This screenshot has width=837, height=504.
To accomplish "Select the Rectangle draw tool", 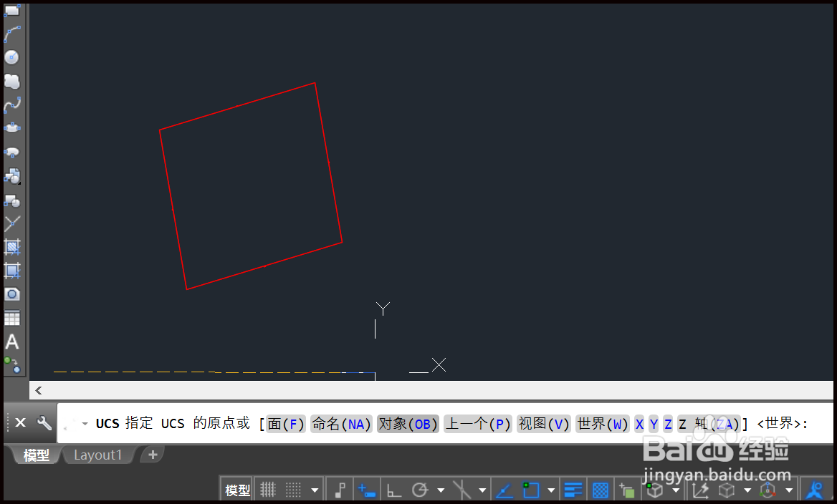I will [11, 9].
